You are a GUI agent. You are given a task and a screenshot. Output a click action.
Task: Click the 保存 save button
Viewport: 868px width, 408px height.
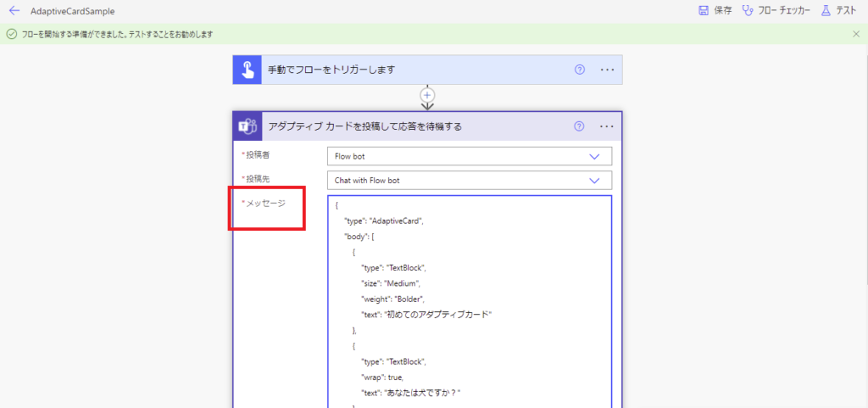[715, 10]
